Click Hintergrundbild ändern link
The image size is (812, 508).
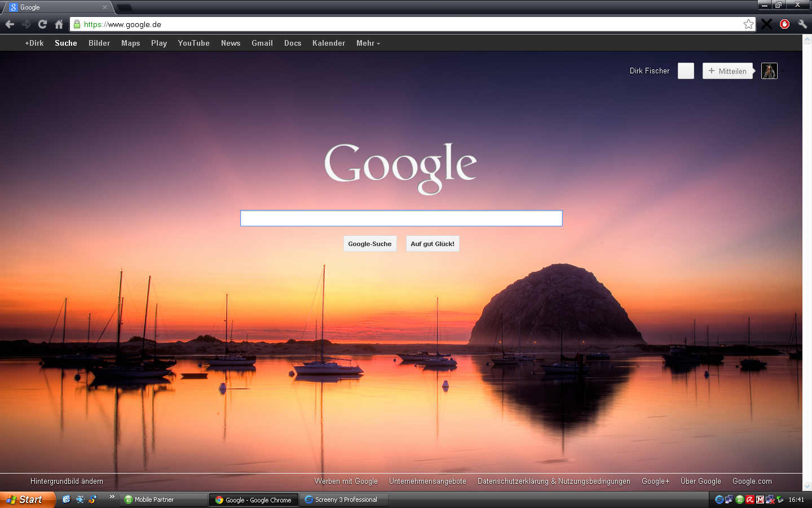67,481
